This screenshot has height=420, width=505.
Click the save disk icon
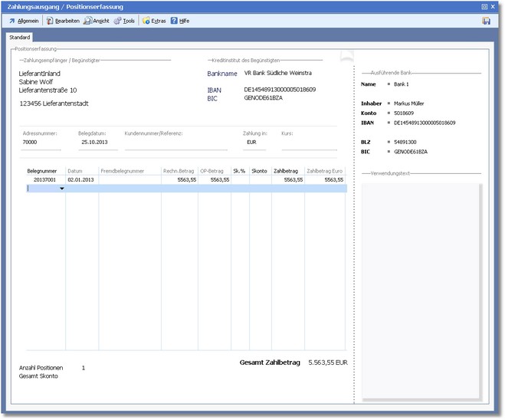tap(486, 21)
